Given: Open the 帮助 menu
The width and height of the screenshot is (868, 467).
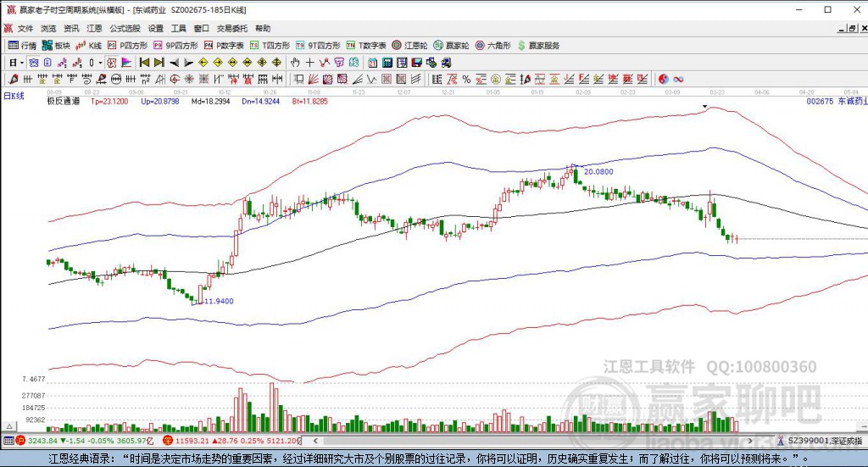Looking at the screenshot, I should point(263,28).
